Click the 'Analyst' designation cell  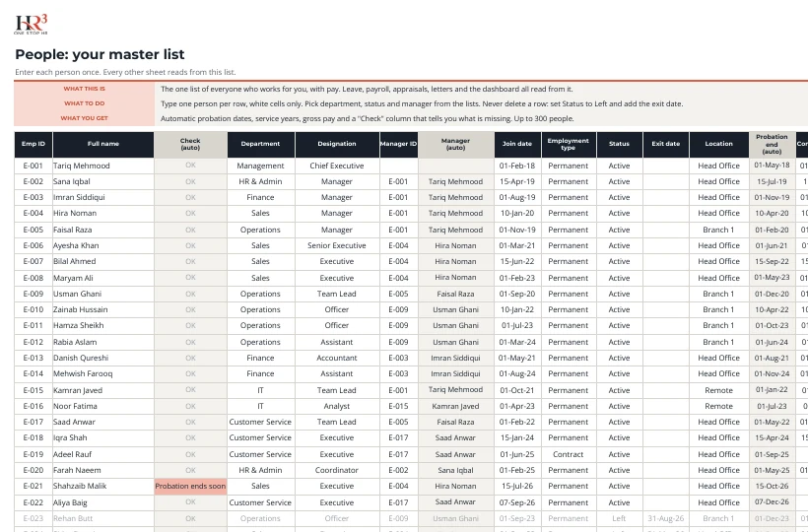point(337,406)
